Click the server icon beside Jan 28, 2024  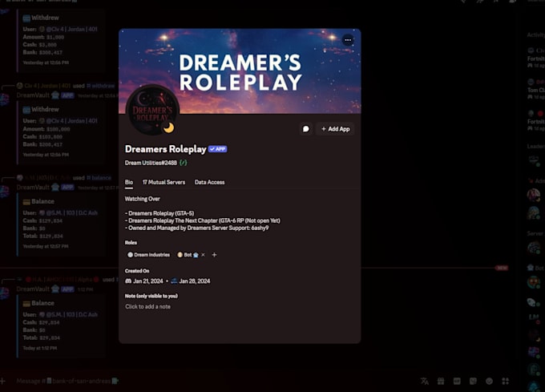174,281
